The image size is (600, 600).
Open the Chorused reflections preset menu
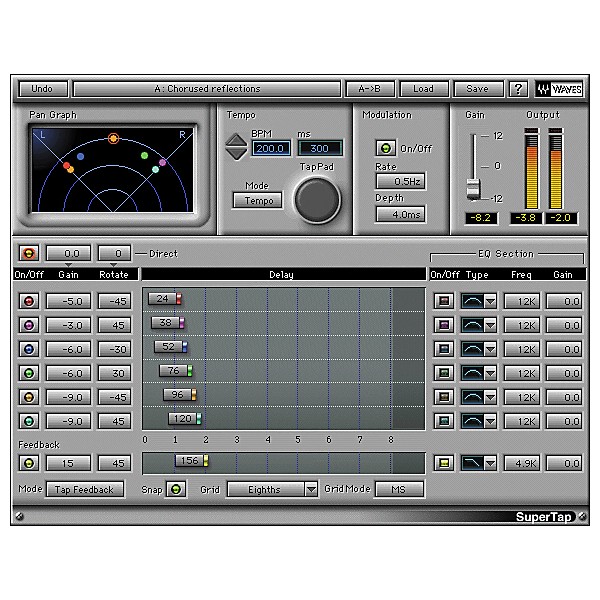pos(207,89)
